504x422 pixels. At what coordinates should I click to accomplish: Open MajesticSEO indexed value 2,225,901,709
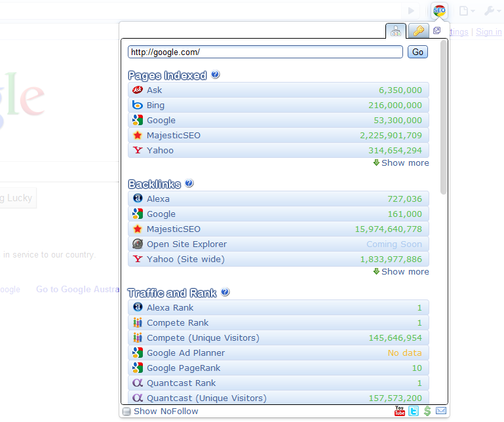391,135
